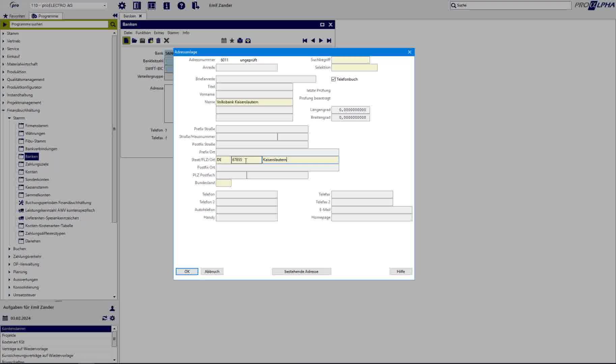
Task: Go to next record in Banken
Action: [x=321, y=40]
